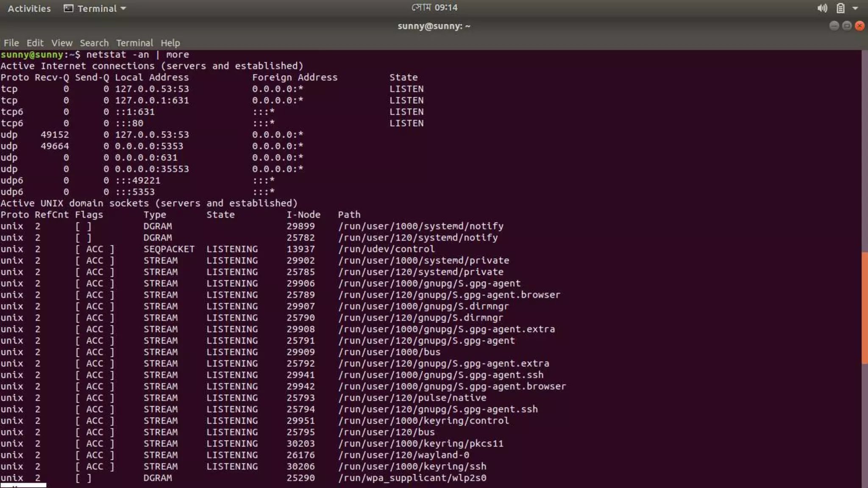Open the Terminal menu in menubar

click(134, 43)
